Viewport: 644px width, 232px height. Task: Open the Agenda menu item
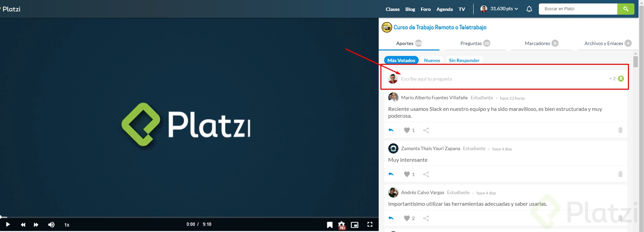click(445, 9)
